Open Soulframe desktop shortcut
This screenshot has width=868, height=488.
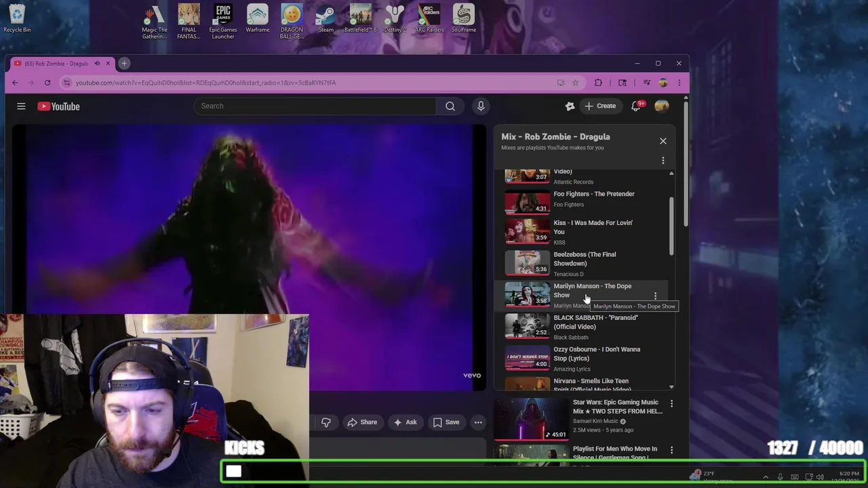pyautogui.click(x=464, y=19)
